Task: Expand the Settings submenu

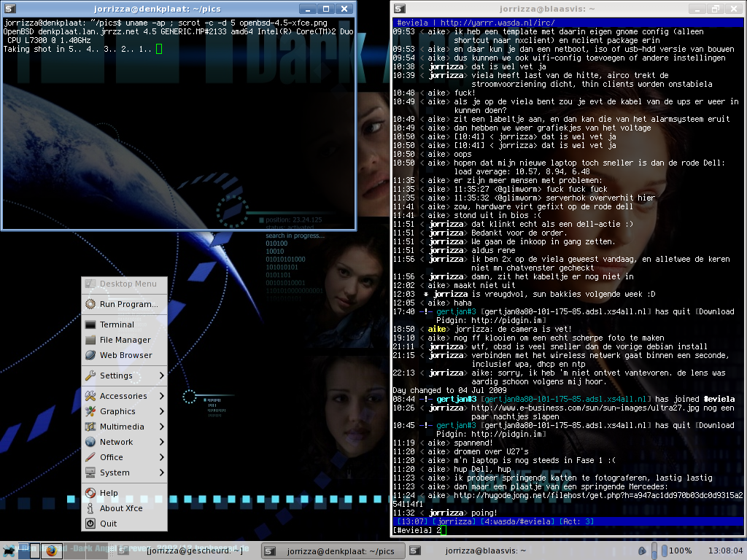Action: pyautogui.click(x=124, y=376)
